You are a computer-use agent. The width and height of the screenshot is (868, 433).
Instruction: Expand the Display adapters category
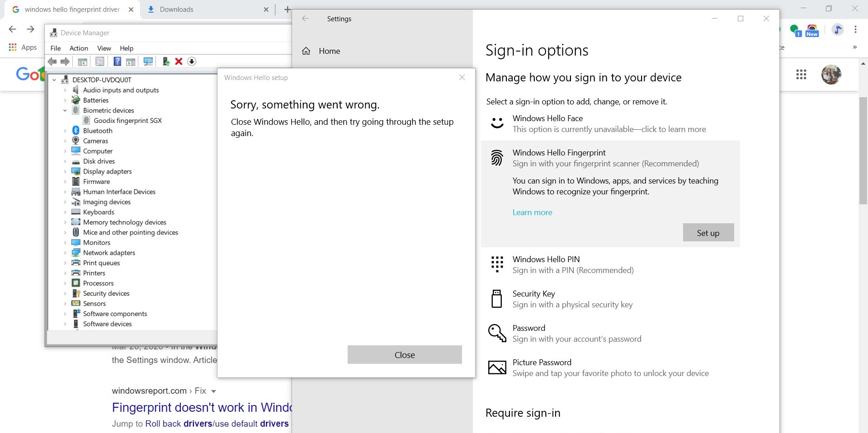[65, 171]
